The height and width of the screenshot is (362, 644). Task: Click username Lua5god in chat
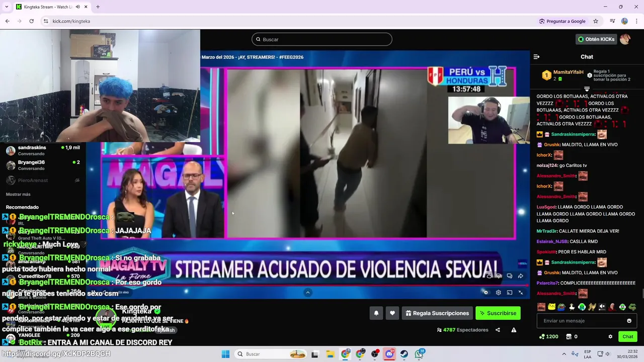[546, 207]
